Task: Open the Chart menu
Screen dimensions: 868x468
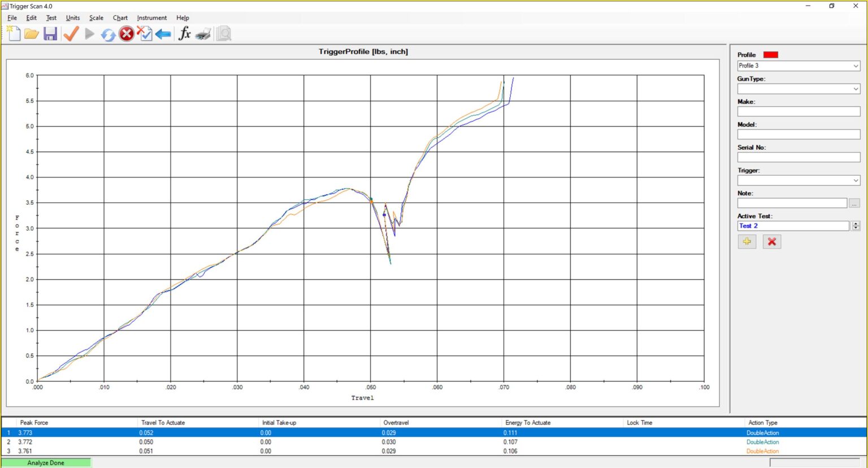Action: tap(120, 18)
